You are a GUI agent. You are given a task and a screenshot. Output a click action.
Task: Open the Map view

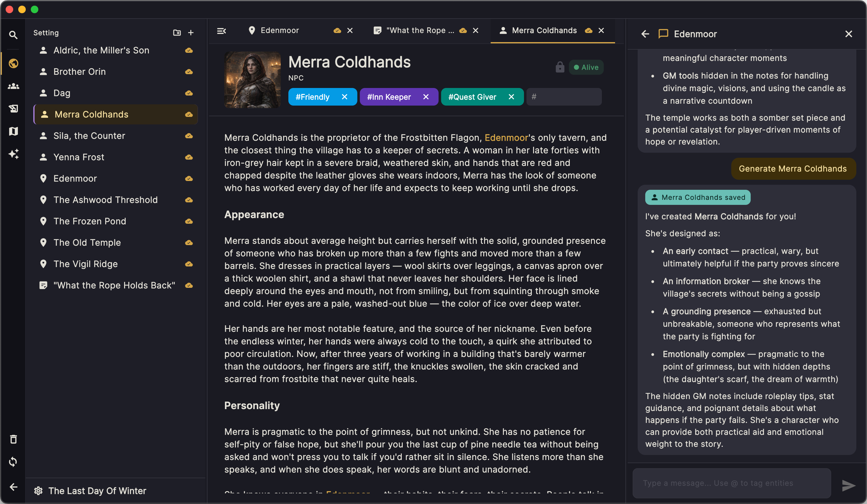click(14, 131)
